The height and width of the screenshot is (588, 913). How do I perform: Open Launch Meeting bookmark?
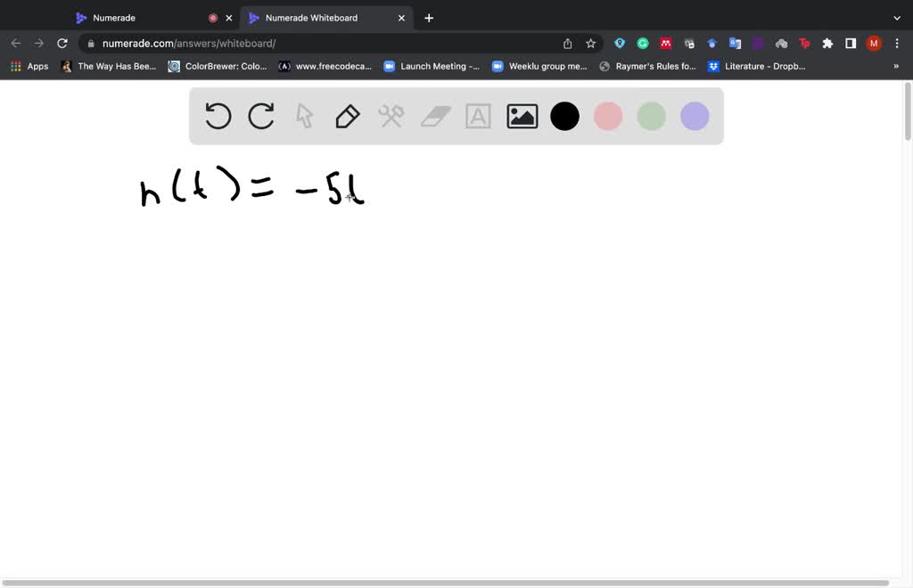(432, 66)
